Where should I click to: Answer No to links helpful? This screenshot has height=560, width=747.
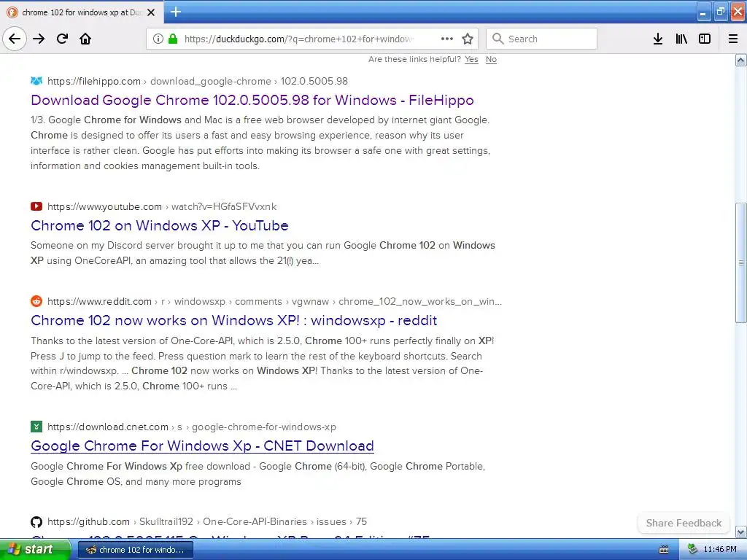coord(491,59)
